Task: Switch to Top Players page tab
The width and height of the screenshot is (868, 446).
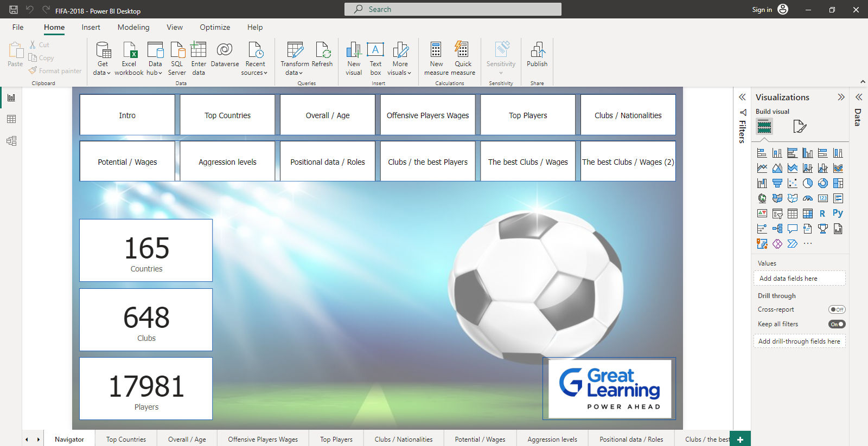Action: coord(336,439)
